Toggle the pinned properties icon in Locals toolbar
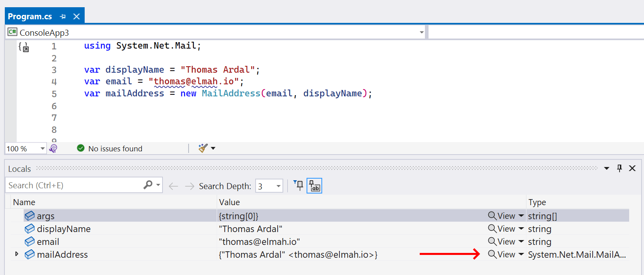Screen dimensions: 644x275 click(298, 185)
